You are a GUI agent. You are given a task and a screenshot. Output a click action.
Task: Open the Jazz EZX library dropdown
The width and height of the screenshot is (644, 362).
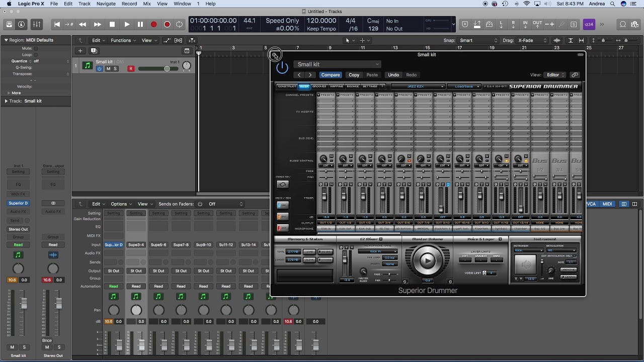pos(418,86)
